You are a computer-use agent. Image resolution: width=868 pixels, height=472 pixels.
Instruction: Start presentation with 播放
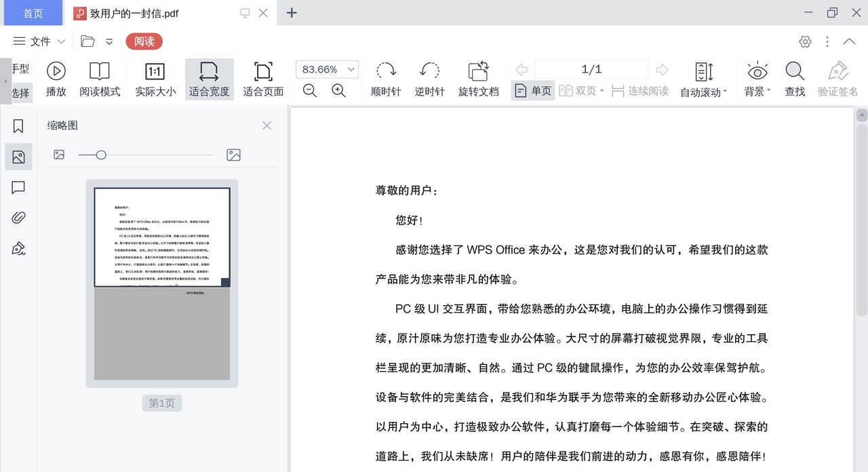(56, 78)
